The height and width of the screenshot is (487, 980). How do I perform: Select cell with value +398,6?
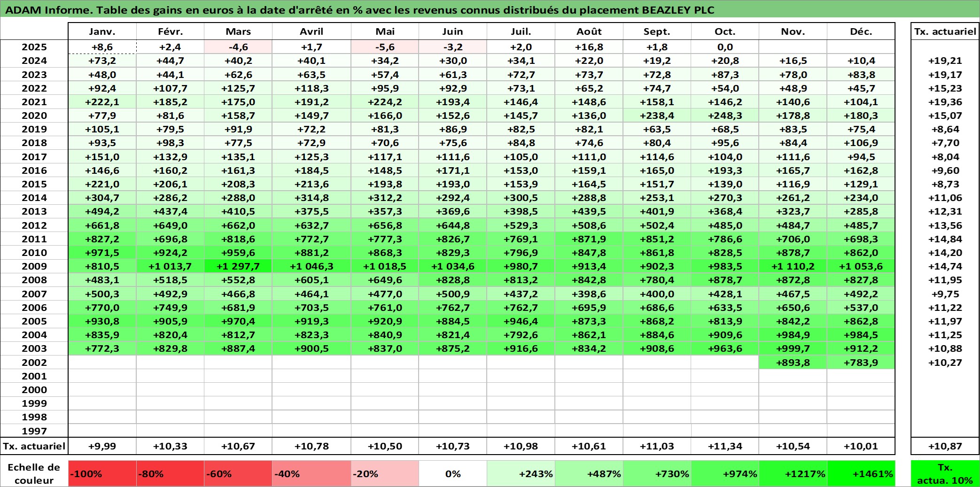pyautogui.click(x=589, y=294)
